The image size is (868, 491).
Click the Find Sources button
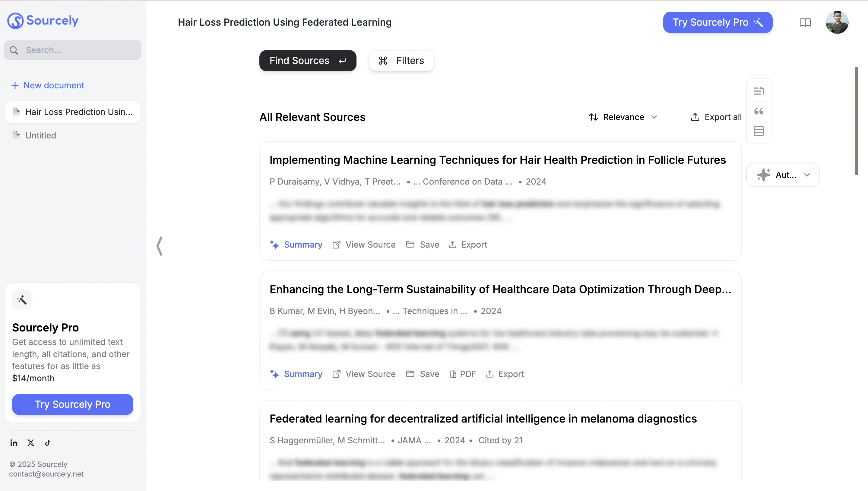308,61
